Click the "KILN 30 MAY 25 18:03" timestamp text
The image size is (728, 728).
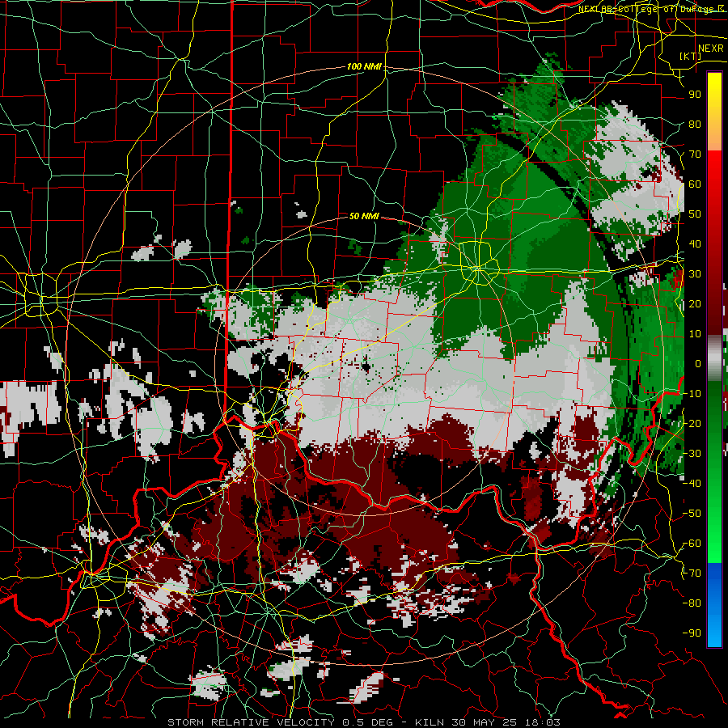pos(488,722)
